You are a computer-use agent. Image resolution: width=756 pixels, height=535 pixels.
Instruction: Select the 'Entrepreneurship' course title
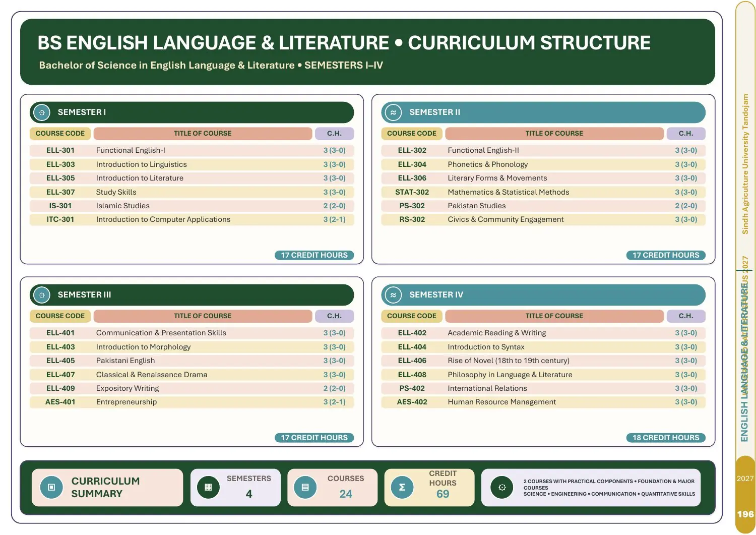[x=126, y=402]
